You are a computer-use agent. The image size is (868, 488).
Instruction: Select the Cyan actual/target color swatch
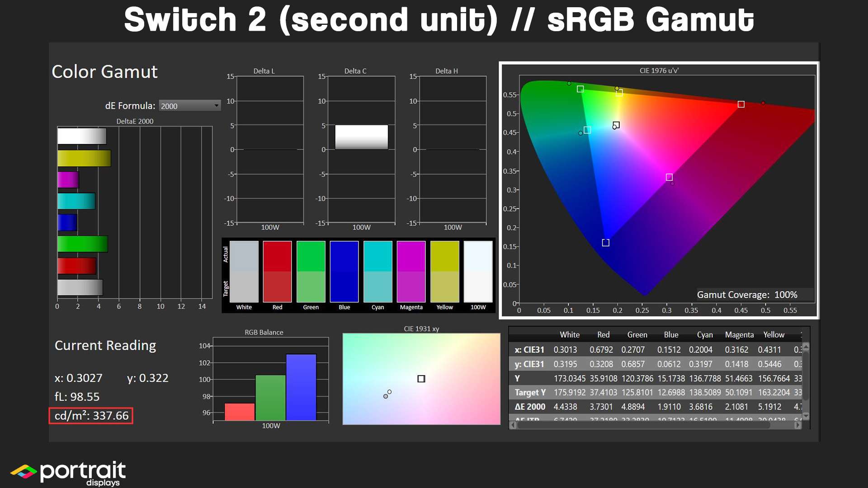pyautogui.click(x=377, y=271)
